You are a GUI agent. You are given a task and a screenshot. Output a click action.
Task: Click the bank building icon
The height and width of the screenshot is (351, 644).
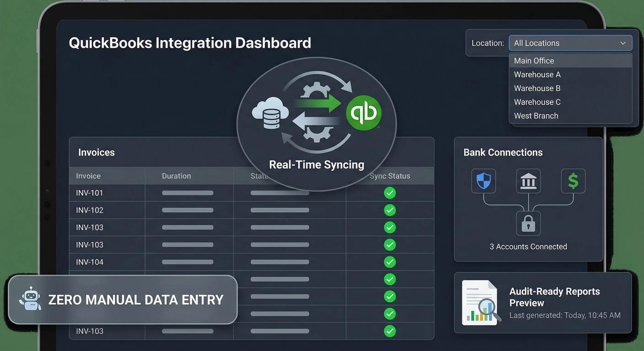click(x=528, y=181)
